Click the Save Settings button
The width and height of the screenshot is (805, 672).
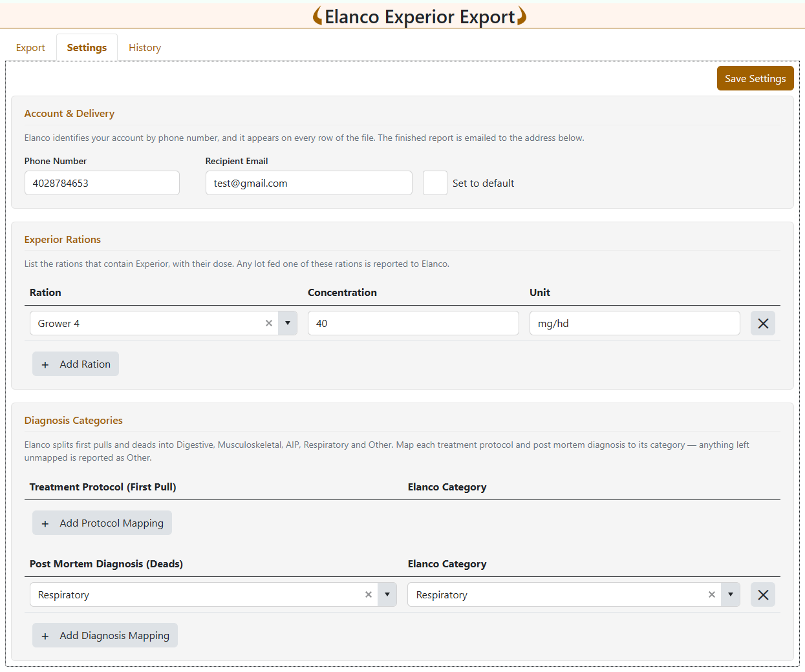pos(755,78)
